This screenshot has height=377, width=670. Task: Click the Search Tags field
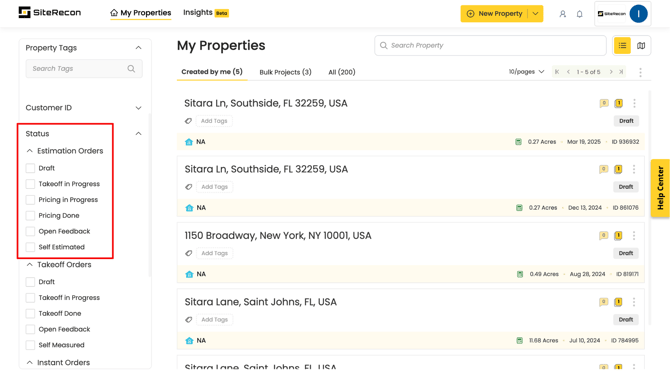[x=84, y=68]
